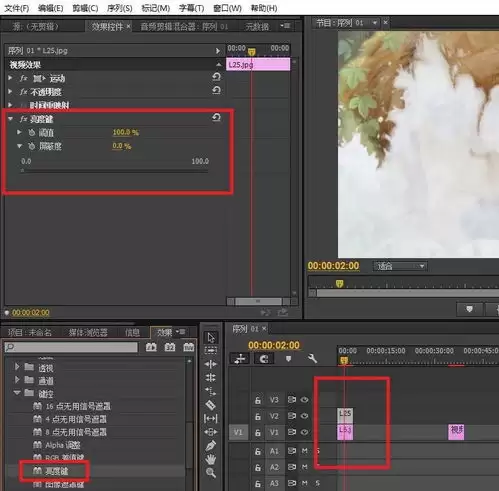Open the 文件(F) menu
Image resolution: width=499 pixels, height=491 pixels.
point(17,8)
